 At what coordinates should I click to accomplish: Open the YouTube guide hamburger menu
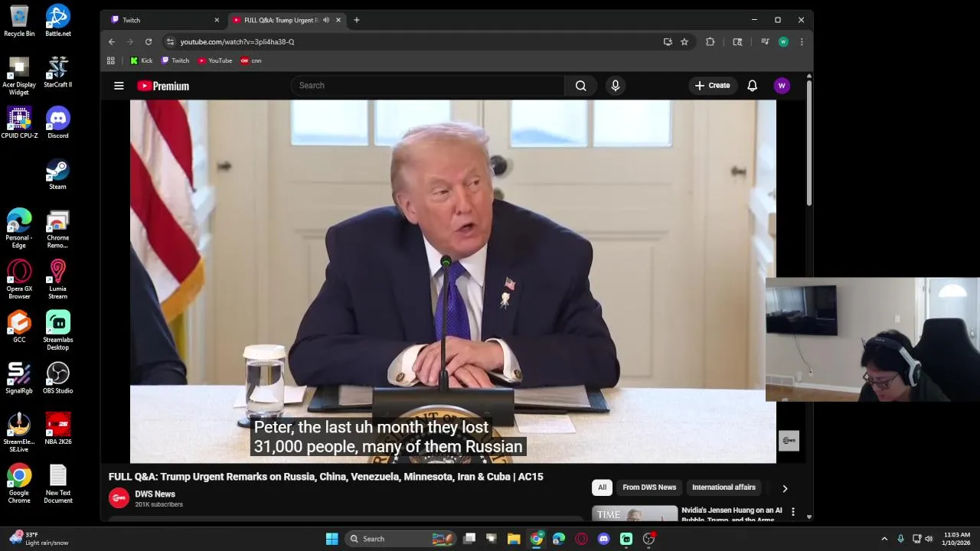119,86
